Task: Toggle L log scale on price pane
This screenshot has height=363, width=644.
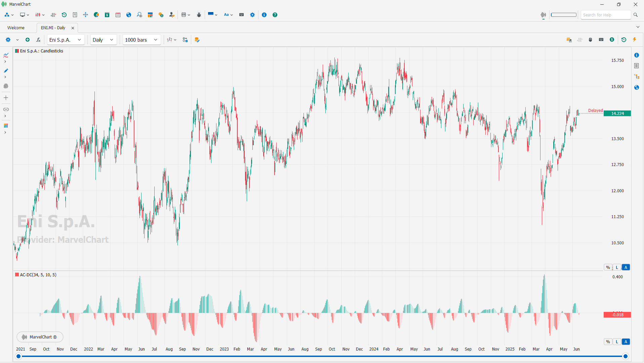Action: (x=617, y=268)
